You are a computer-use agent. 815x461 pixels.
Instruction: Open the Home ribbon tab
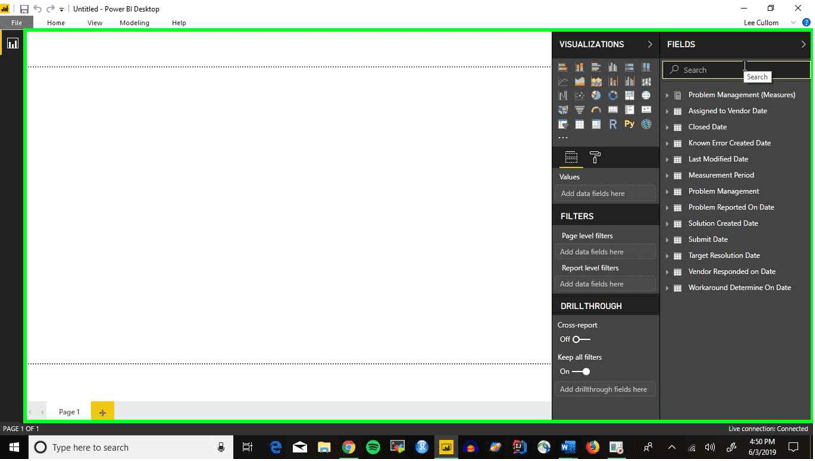[56, 23]
